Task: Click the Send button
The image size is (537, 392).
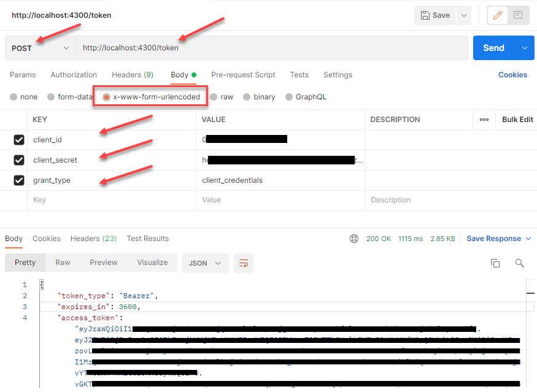Action: (x=493, y=48)
